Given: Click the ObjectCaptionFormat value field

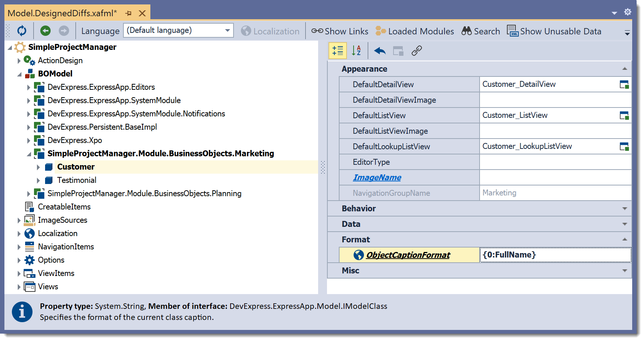Looking at the screenshot, I should (x=554, y=255).
